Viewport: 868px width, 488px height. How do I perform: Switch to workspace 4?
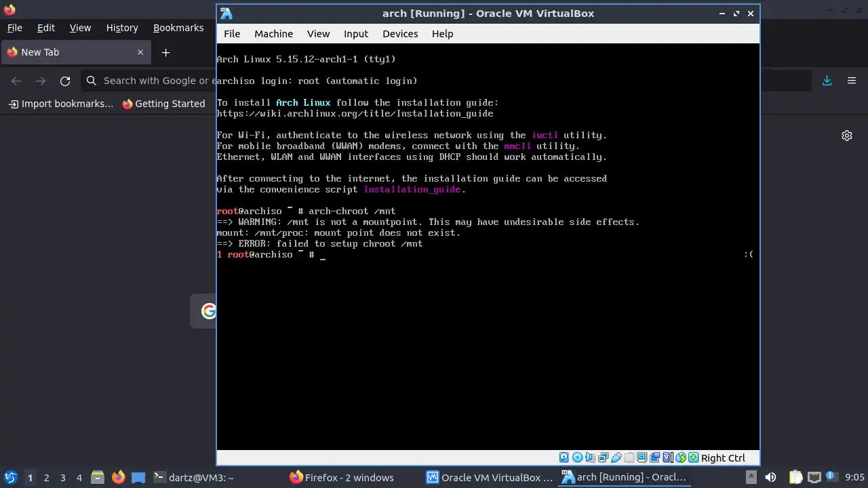click(79, 478)
